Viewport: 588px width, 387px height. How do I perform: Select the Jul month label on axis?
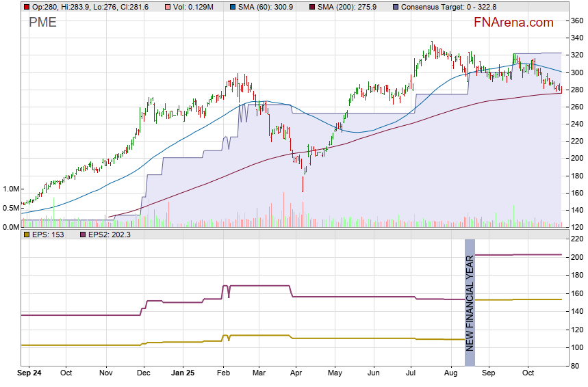pos(412,373)
